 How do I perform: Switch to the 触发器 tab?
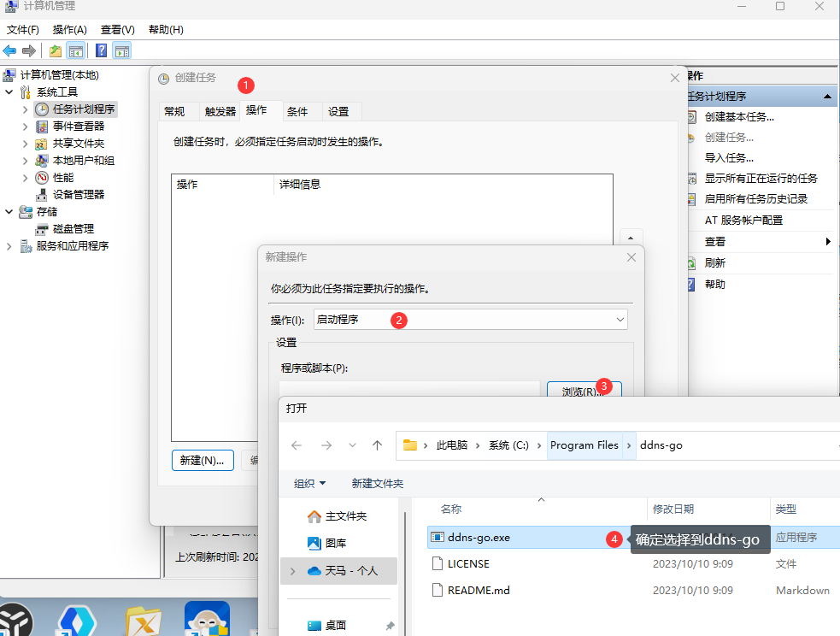point(220,111)
